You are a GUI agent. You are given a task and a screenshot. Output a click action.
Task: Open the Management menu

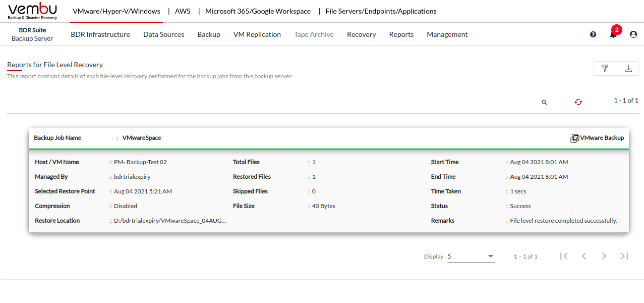(x=447, y=34)
